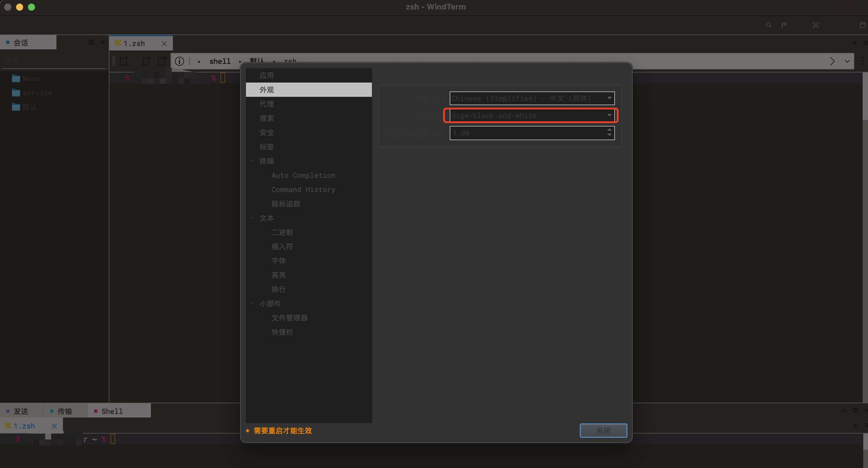
Task: Click the detach-session icon in the tab toolbar
Action: [162, 61]
